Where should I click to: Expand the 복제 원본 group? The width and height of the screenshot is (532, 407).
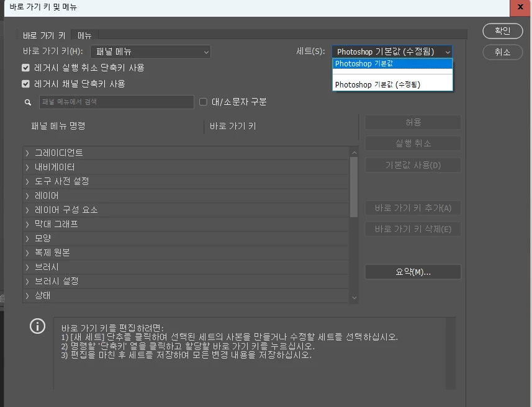pos(27,253)
